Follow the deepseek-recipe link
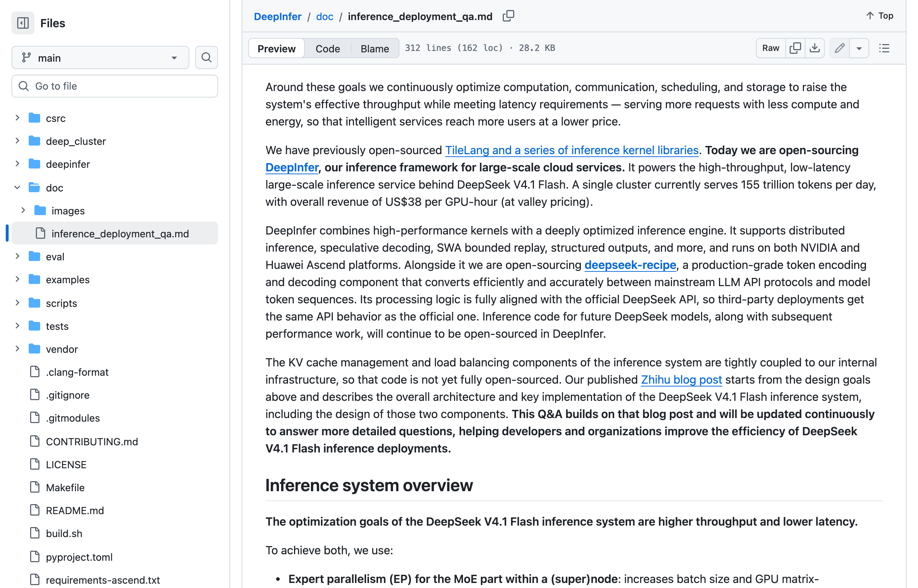This screenshot has height=588, width=918. (630, 265)
